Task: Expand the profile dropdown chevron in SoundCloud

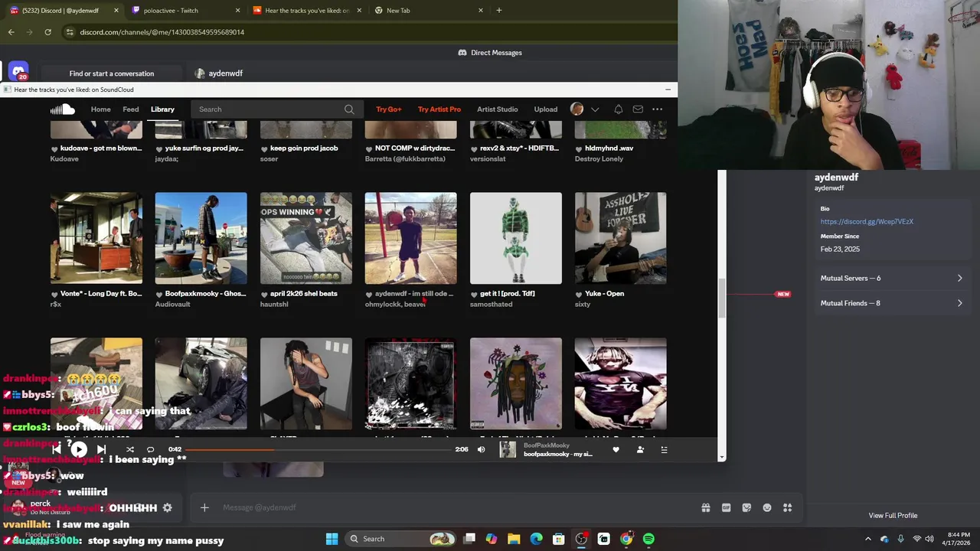Action: (x=595, y=109)
